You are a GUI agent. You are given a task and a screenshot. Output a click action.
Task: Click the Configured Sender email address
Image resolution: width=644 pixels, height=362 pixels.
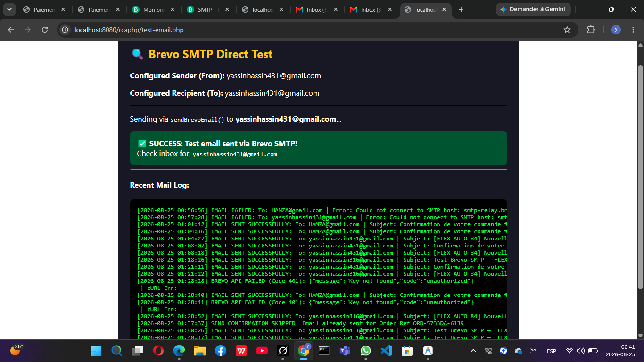(x=274, y=76)
